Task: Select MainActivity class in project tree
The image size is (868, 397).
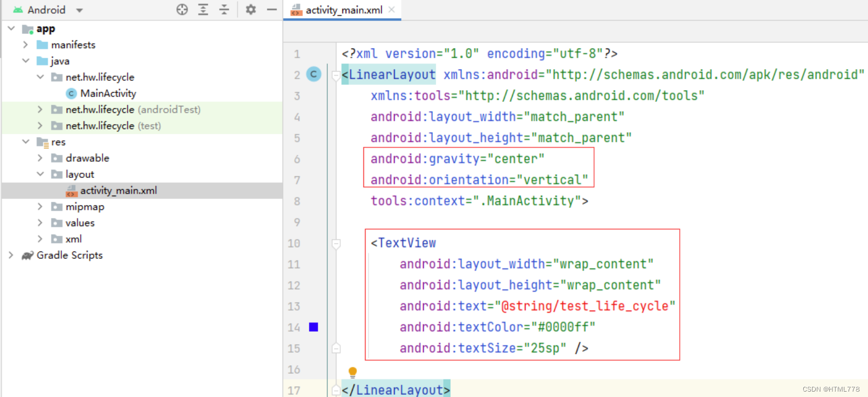Action: point(108,93)
